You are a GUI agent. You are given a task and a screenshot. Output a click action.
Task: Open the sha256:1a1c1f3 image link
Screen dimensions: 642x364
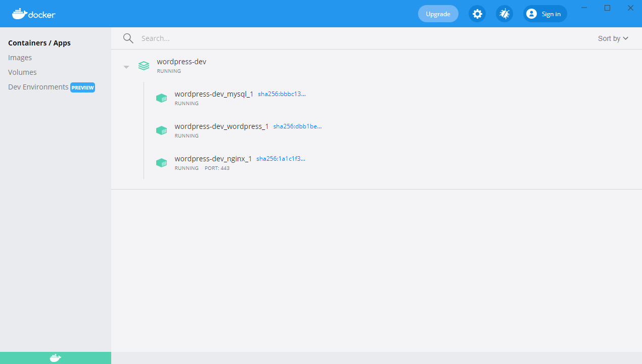pyautogui.click(x=281, y=159)
